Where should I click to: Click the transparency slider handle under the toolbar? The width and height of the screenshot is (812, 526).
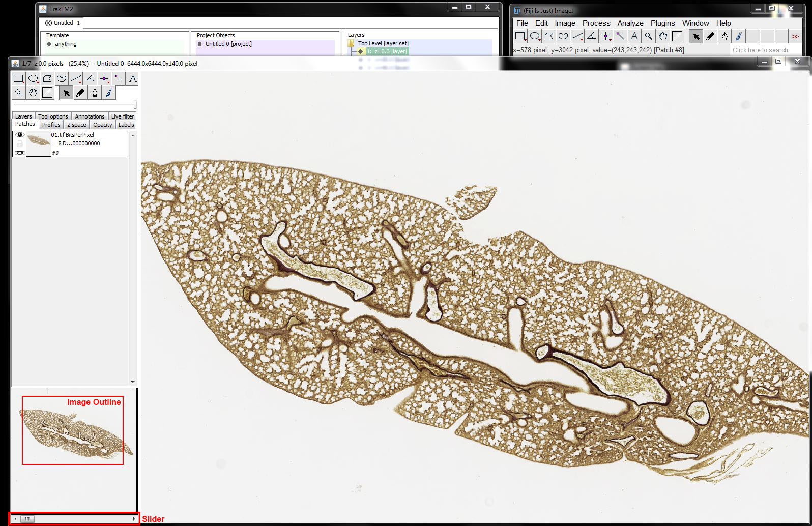point(135,104)
